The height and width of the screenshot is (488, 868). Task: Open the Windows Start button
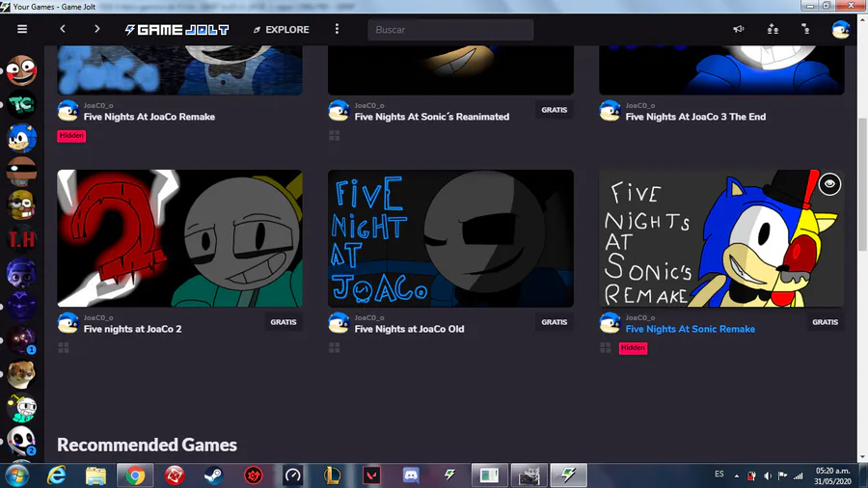[16, 475]
